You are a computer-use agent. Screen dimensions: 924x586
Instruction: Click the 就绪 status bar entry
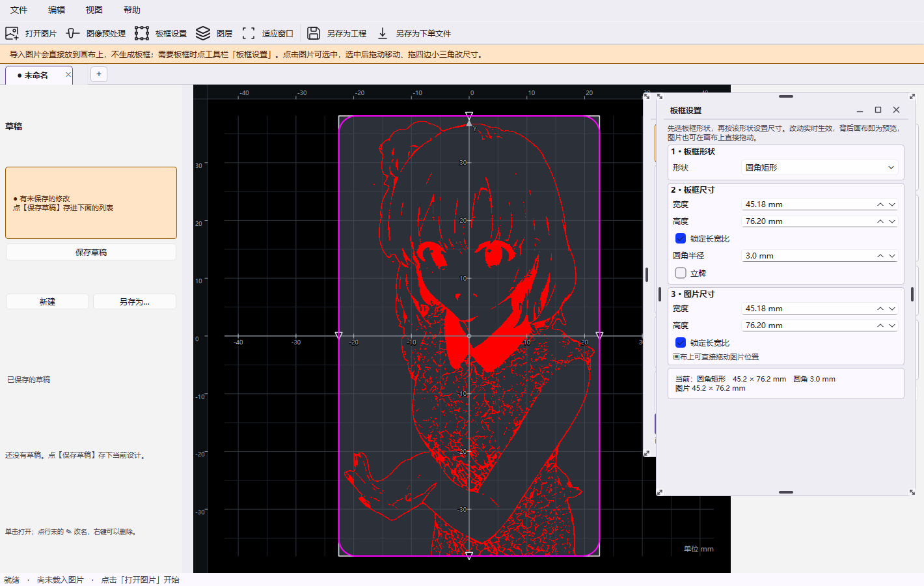pos(12,579)
